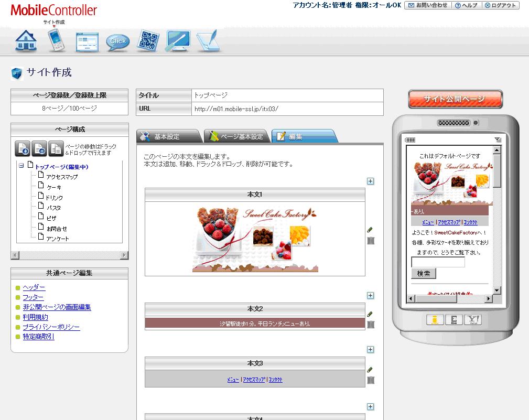The image size is (529, 420).
Task: Collapse the トップページ tree node
Action: (21, 166)
